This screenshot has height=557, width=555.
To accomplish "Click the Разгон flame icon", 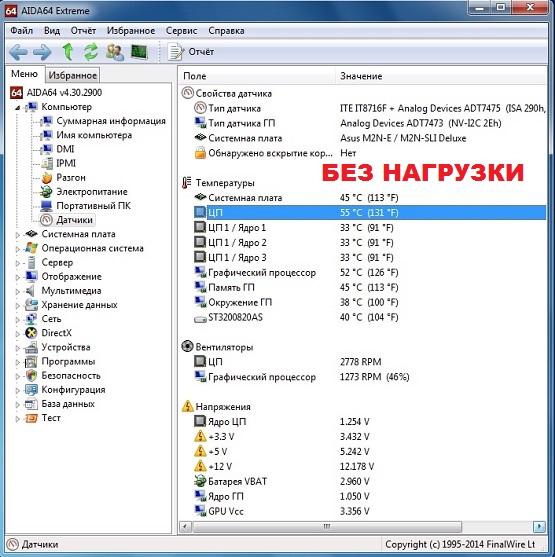I will tap(47, 178).
